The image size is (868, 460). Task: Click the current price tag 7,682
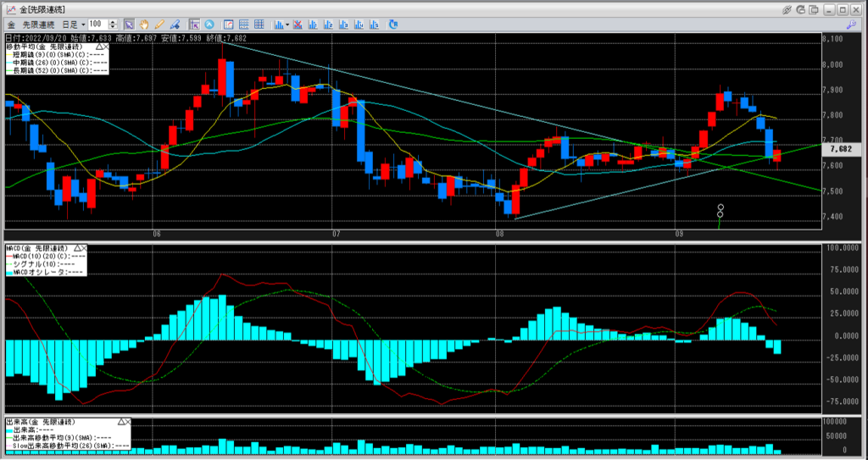pyautogui.click(x=842, y=149)
